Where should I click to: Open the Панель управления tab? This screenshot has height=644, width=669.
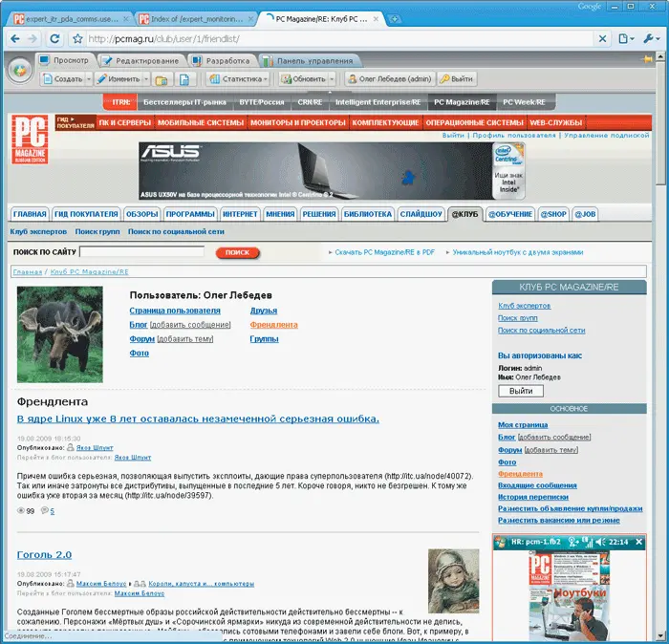pyautogui.click(x=310, y=60)
